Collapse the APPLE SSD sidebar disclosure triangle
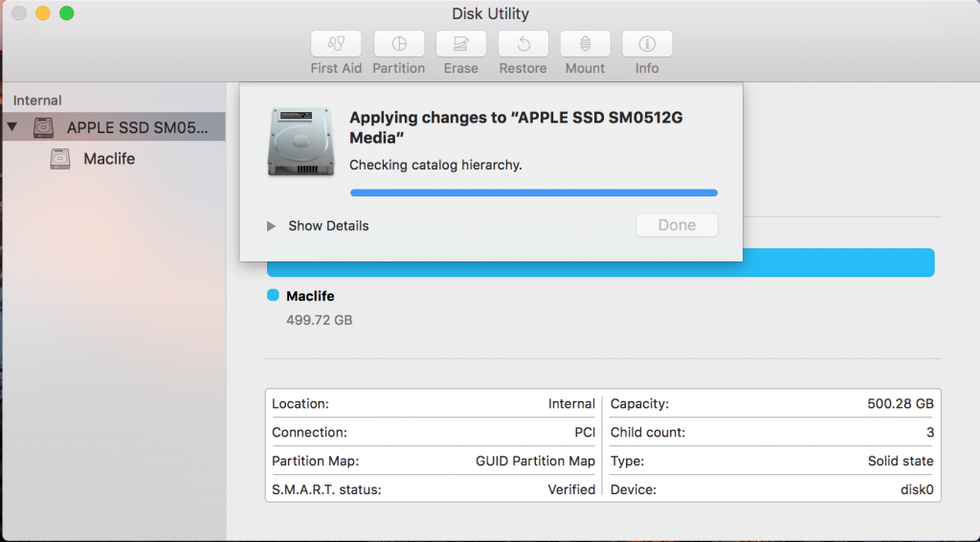Screen dimensions: 980x542 click(11, 127)
